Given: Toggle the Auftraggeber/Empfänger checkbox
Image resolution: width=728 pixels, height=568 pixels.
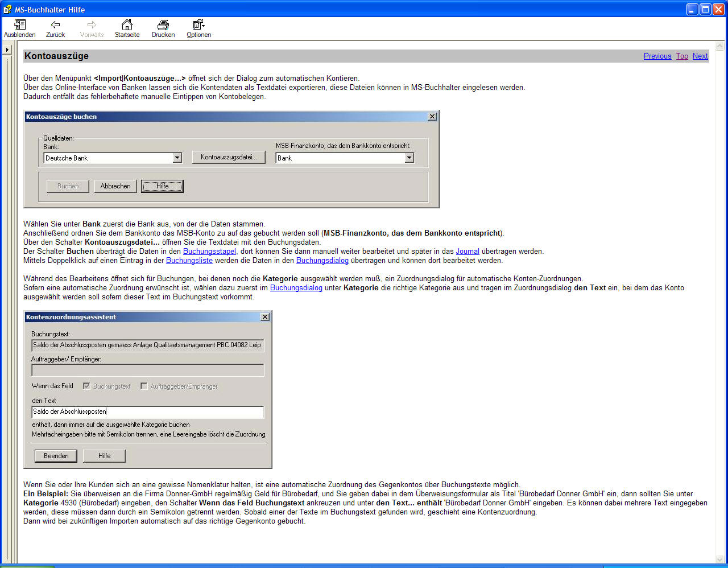Looking at the screenshot, I should click(144, 386).
